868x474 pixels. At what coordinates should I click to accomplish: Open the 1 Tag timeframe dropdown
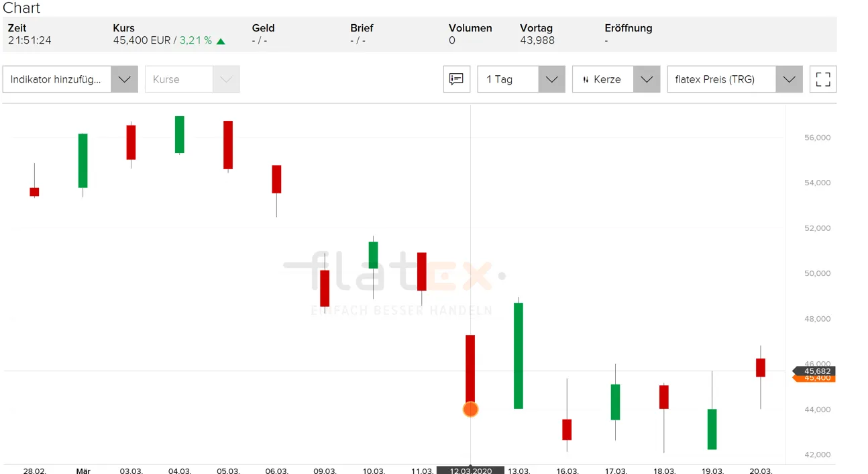click(x=521, y=79)
